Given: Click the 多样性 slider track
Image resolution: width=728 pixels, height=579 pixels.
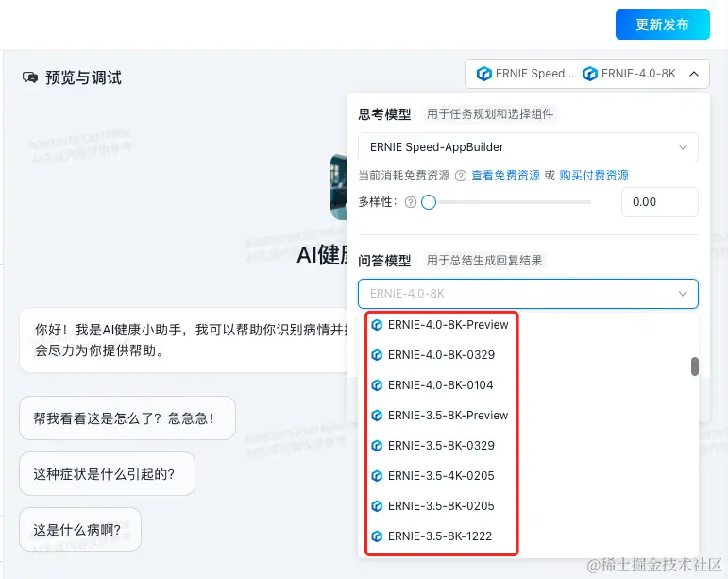Looking at the screenshot, I should point(509,202).
